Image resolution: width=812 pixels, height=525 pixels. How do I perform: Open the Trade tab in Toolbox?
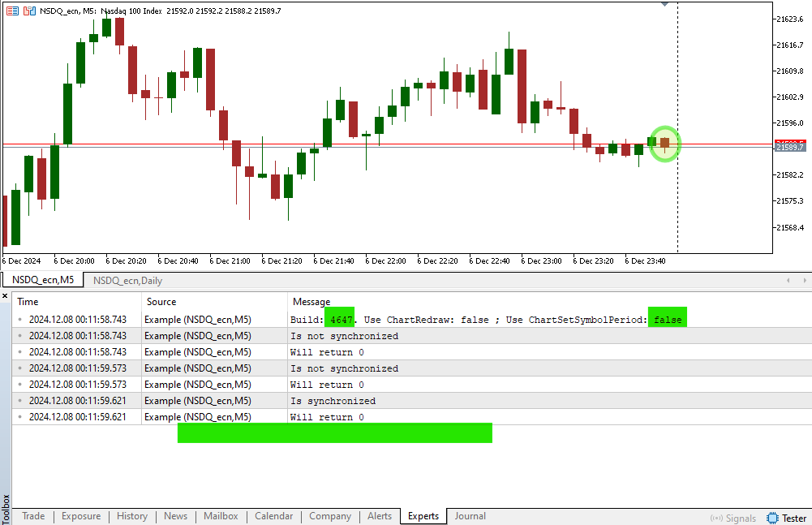tap(33, 516)
